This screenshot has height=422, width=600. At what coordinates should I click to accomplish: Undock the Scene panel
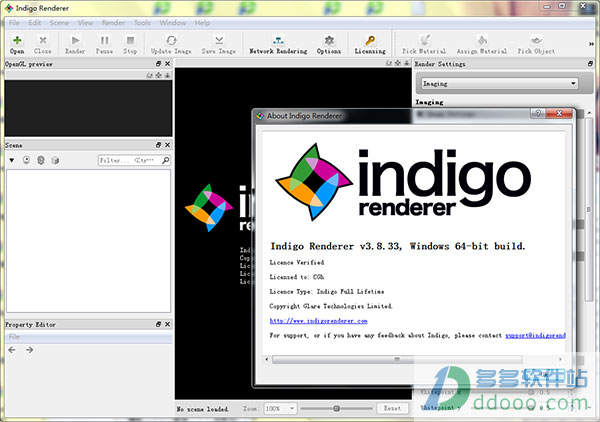158,145
